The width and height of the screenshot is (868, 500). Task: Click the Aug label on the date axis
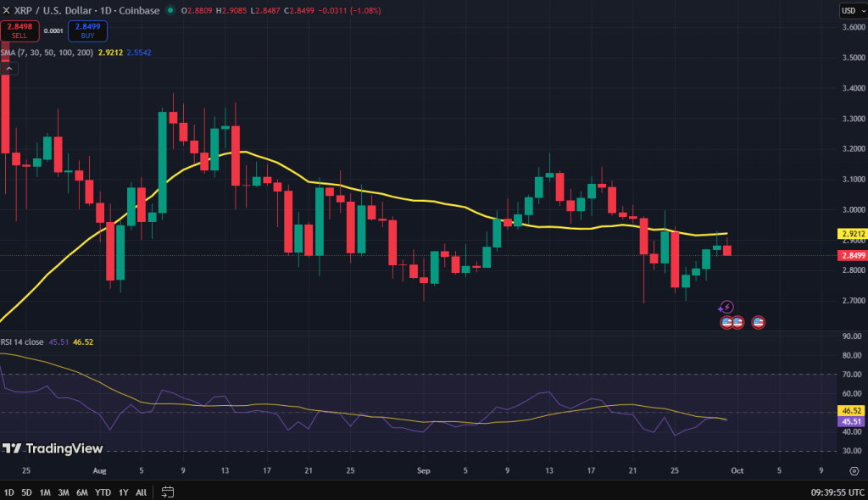(100, 470)
